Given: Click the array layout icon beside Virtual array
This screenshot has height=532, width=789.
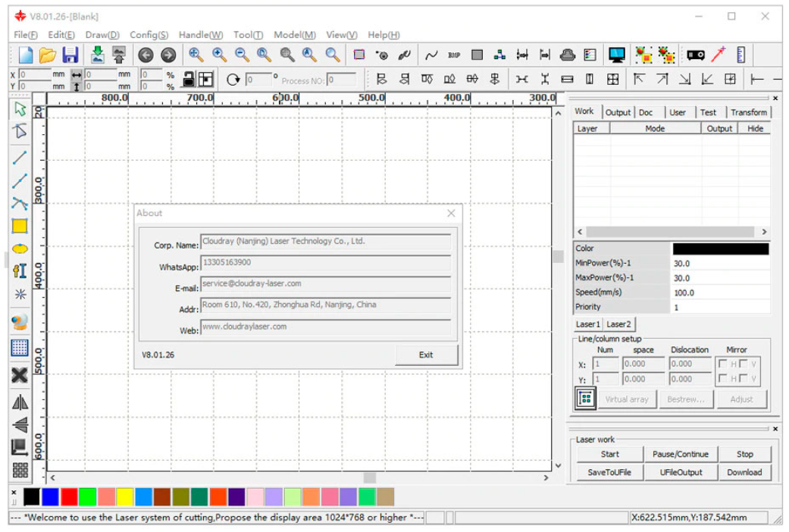Looking at the screenshot, I should [x=585, y=399].
